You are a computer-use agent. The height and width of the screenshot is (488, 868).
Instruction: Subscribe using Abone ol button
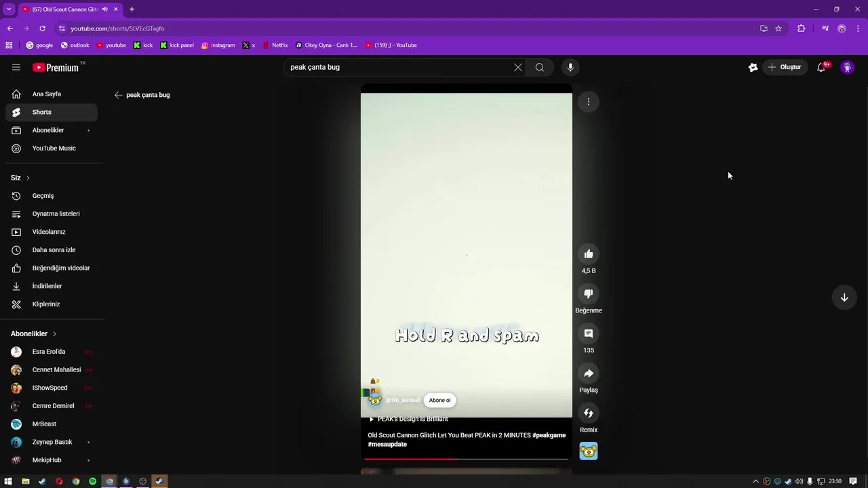click(x=439, y=400)
